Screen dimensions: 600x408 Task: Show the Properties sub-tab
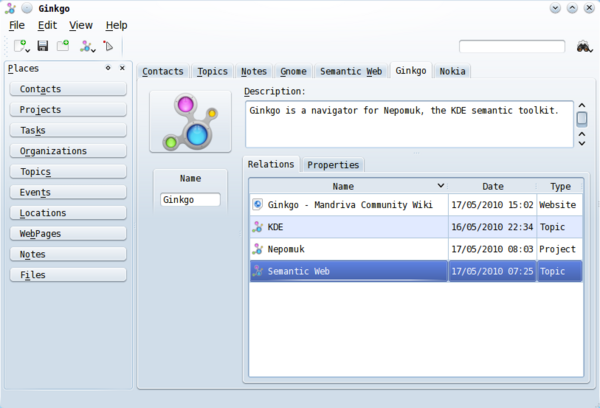[333, 165]
